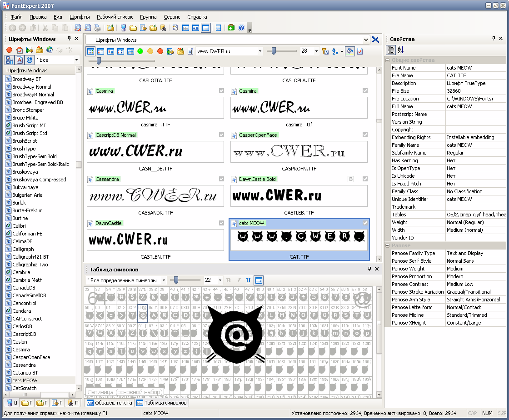Image resolution: width=509 pixels, height=420 pixels.
Task: Click the DawnCastle font name label
Action: pyautogui.click(x=109, y=223)
